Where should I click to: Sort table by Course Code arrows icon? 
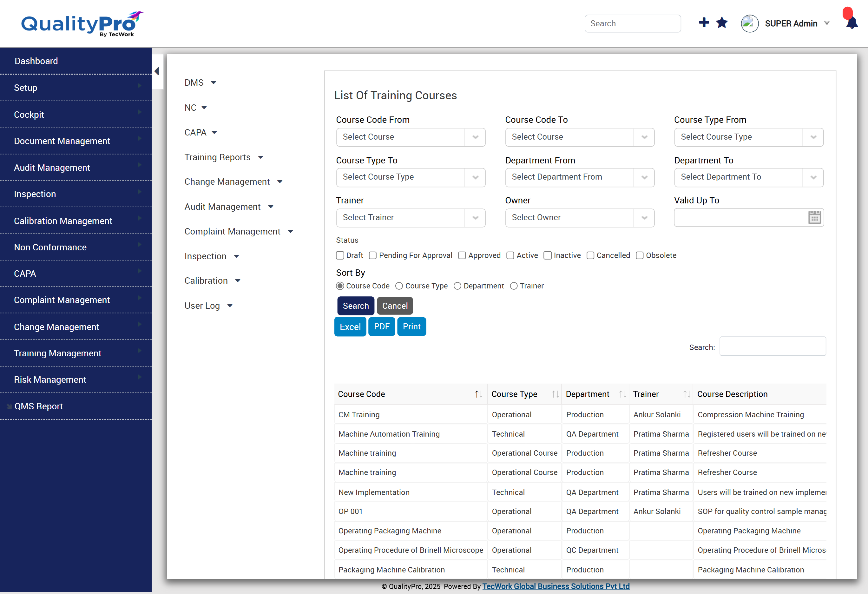[x=478, y=394]
